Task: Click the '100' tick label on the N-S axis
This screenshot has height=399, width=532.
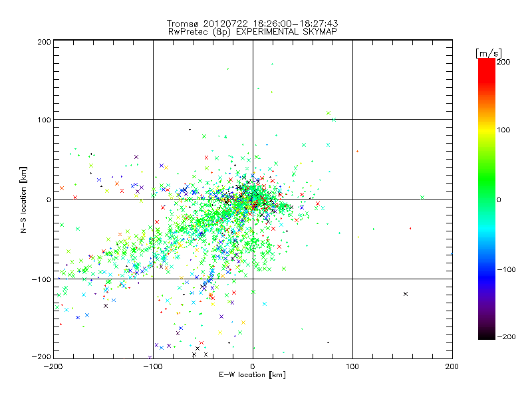Action: (x=45, y=120)
